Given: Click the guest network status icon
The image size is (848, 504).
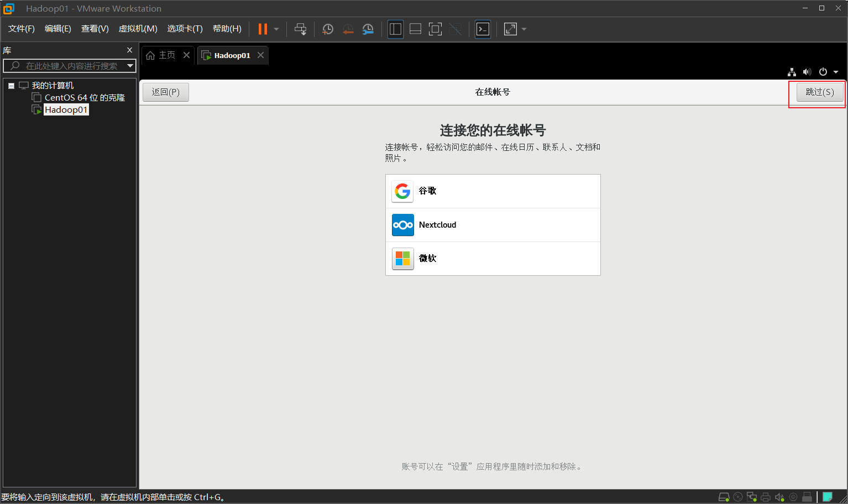Looking at the screenshot, I should (792, 72).
